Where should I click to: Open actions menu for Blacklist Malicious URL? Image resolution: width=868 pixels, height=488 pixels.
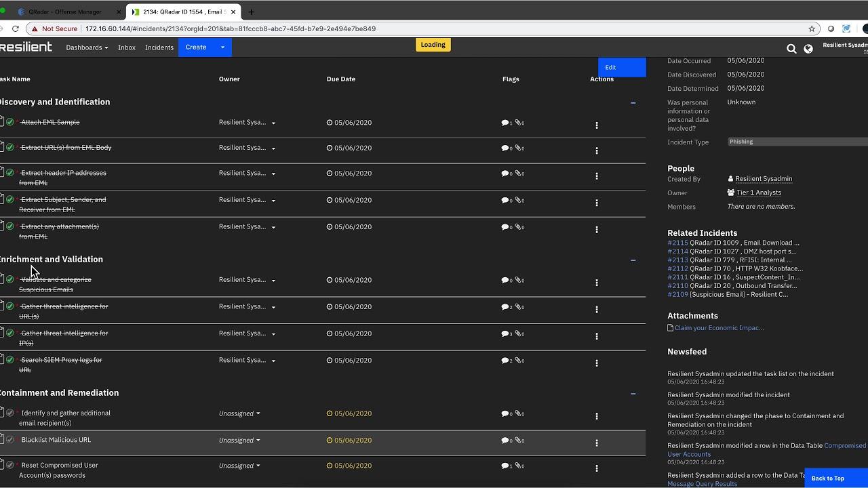(x=597, y=443)
